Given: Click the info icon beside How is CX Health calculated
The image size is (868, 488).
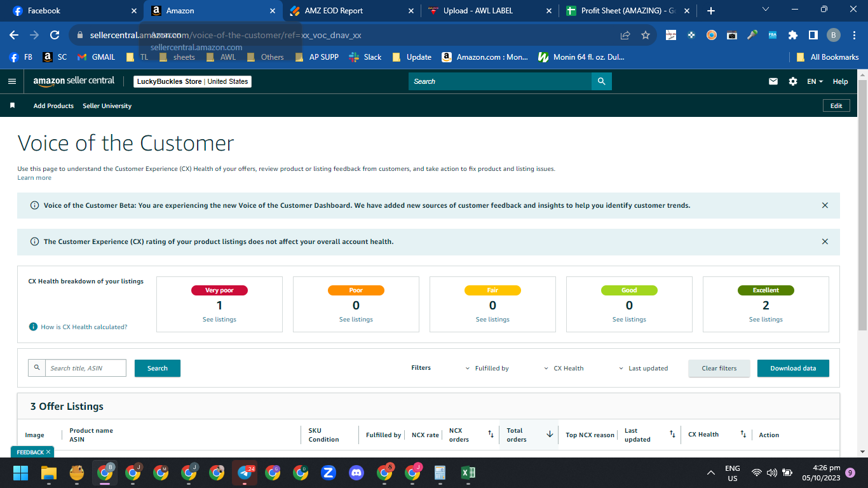Looking at the screenshot, I should (x=33, y=327).
